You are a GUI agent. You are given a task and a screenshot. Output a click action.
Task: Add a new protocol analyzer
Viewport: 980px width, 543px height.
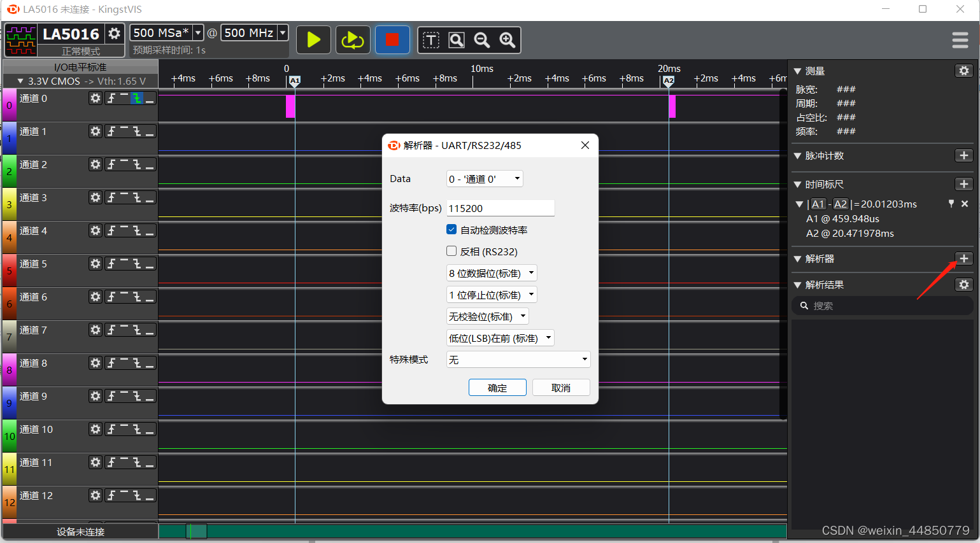pyautogui.click(x=964, y=258)
